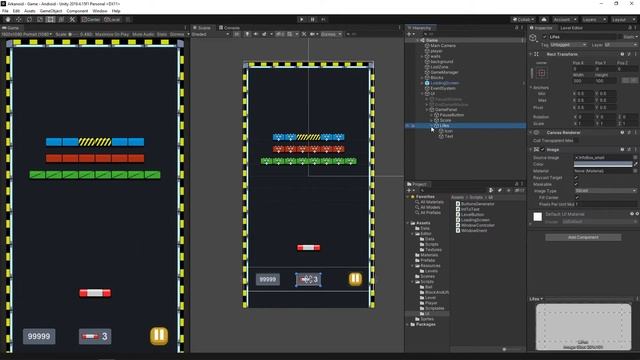The height and width of the screenshot is (360, 640).
Task: Open material object picker
Action: click(x=635, y=171)
